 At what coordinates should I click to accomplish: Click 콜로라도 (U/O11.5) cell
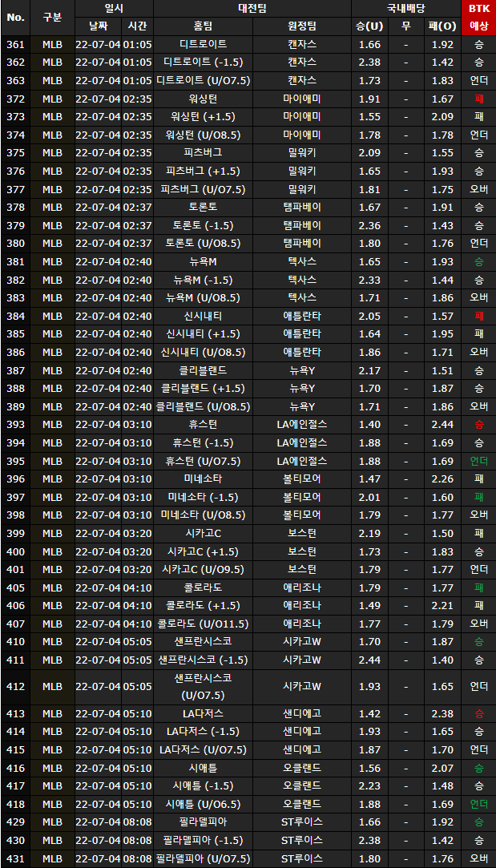tap(204, 624)
